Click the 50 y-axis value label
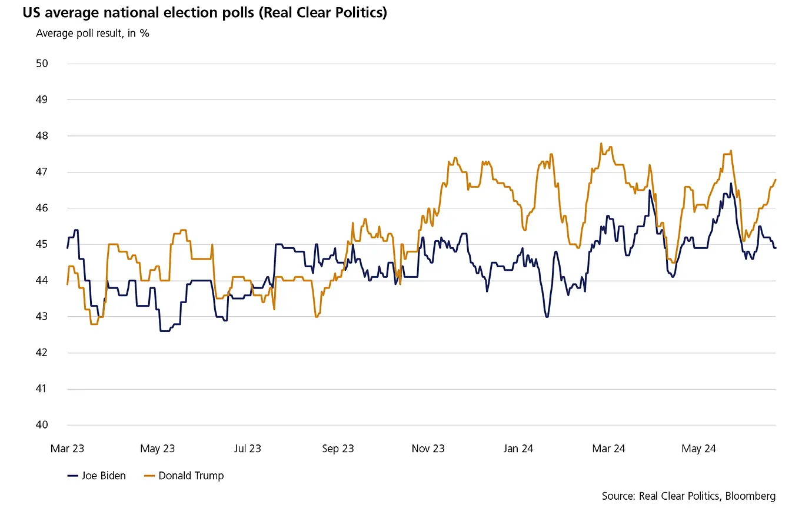Image resolution: width=812 pixels, height=508 pixels. tap(41, 64)
